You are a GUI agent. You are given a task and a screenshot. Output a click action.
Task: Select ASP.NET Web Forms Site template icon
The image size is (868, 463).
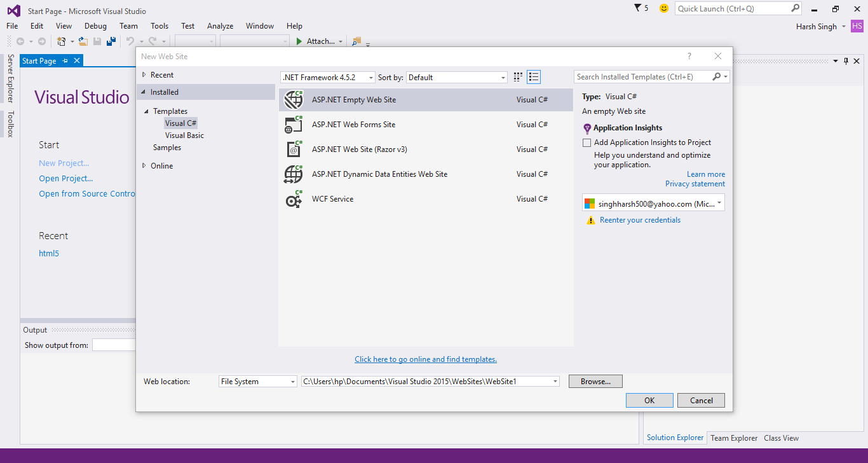click(x=294, y=125)
